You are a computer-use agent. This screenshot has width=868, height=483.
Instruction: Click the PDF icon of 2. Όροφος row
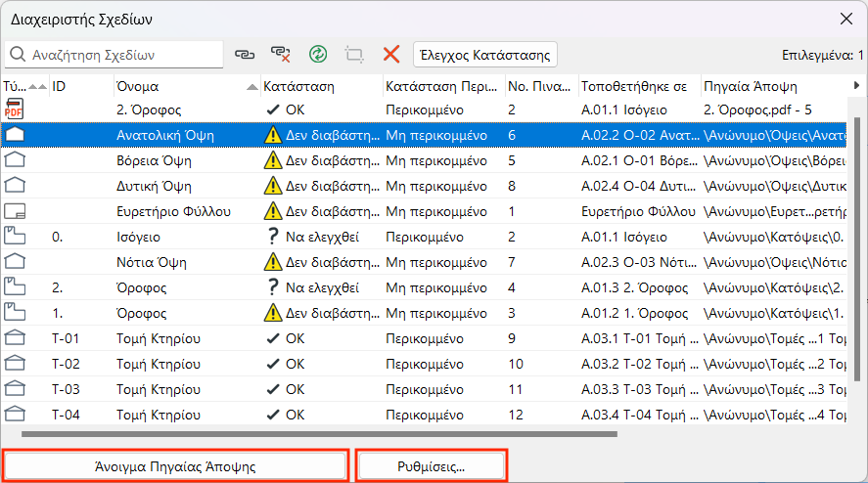coord(16,110)
